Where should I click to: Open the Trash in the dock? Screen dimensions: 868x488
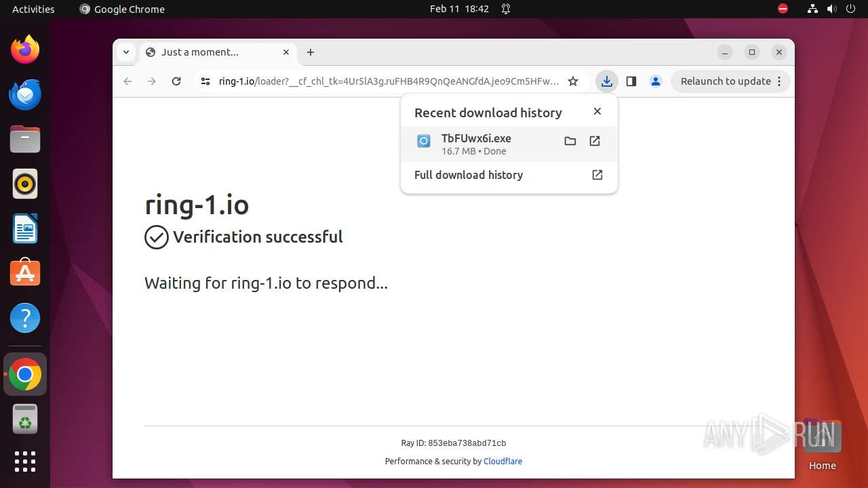(25, 419)
